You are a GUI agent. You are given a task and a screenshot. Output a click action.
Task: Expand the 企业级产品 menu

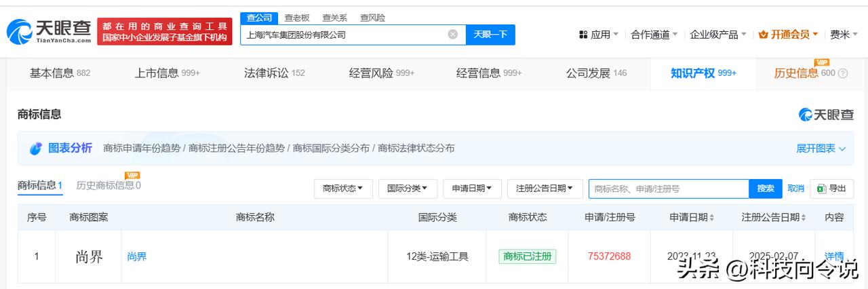(x=718, y=34)
